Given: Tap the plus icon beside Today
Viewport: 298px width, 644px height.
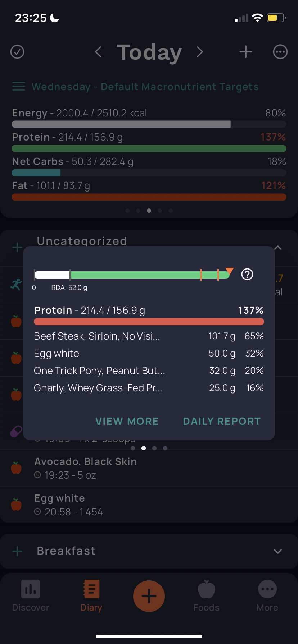Looking at the screenshot, I should [246, 52].
